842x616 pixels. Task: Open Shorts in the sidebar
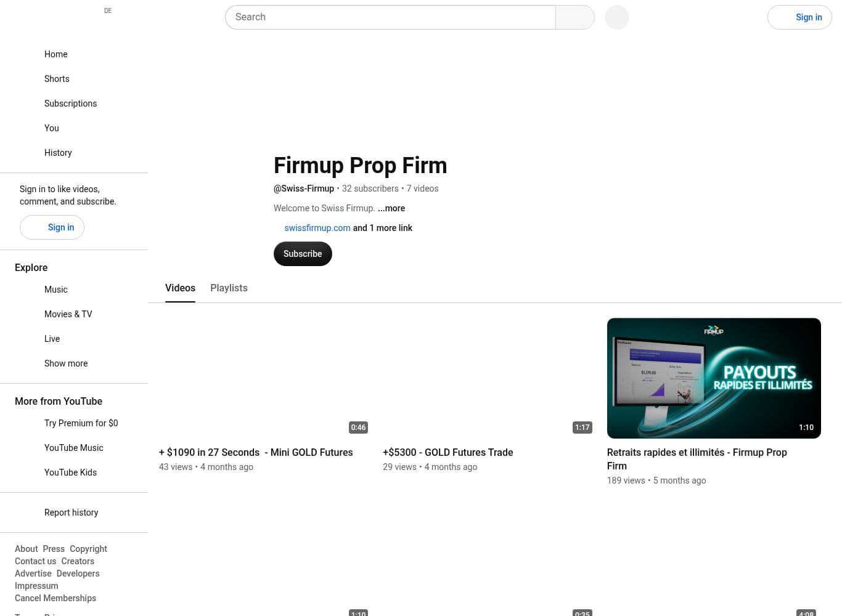click(74, 79)
